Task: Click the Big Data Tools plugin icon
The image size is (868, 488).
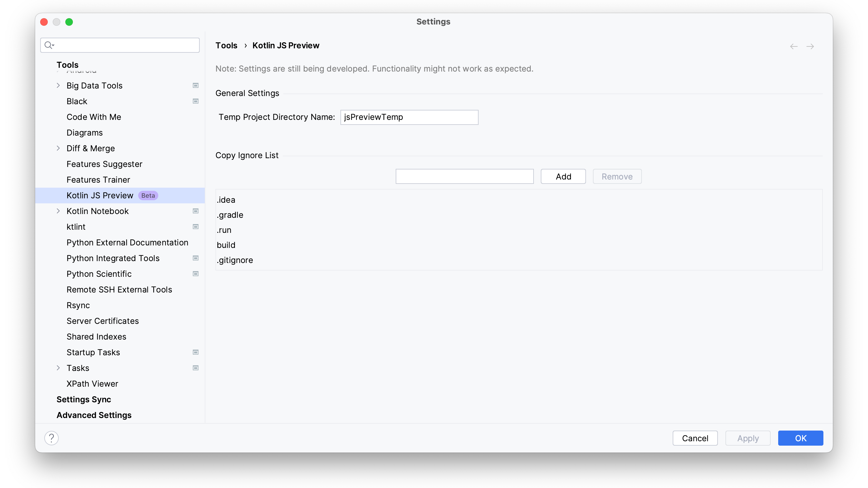Action: pos(196,85)
